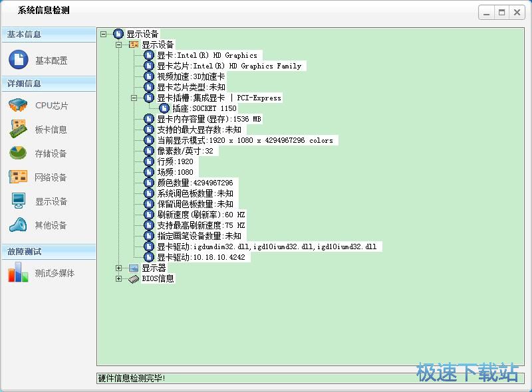The height and width of the screenshot is (392, 532).
Task: Click the icon beside 支持最高刷新速度:75 HZ
Action: click(149, 225)
